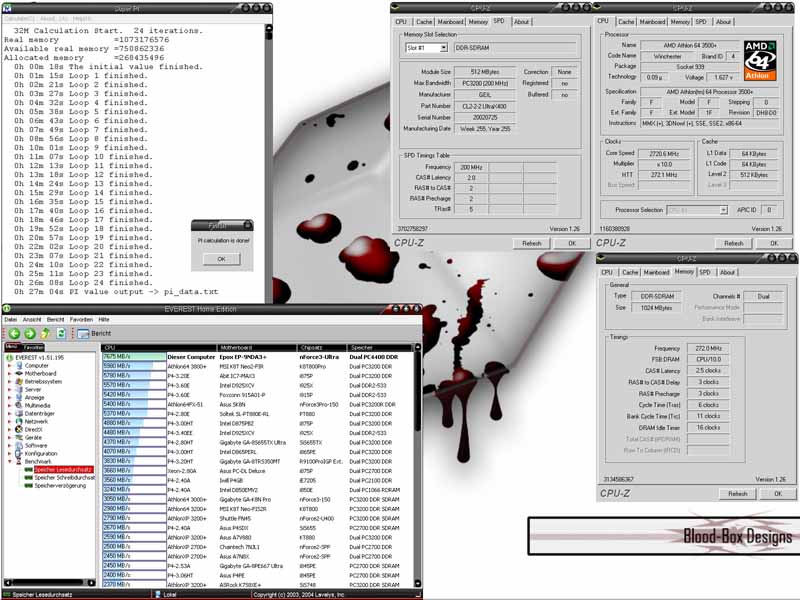Expand the Netzwerk tree node arrow
800x600 pixels.
[x=9, y=421]
